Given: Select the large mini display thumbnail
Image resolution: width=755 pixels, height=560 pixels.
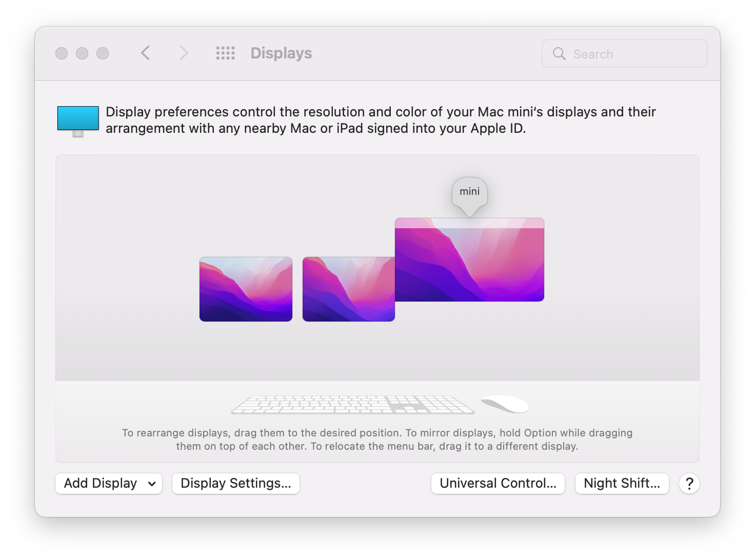Looking at the screenshot, I should click(x=469, y=260).
